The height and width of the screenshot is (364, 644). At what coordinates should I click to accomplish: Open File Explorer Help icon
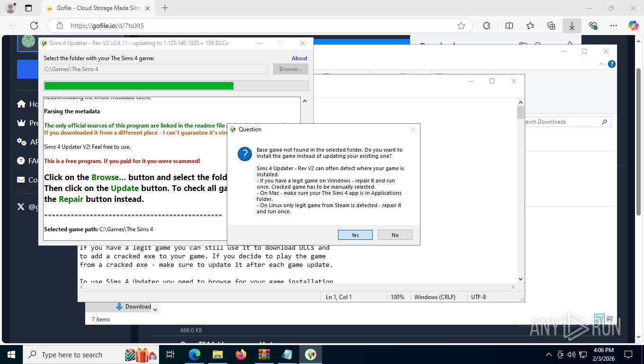point(611,64)
